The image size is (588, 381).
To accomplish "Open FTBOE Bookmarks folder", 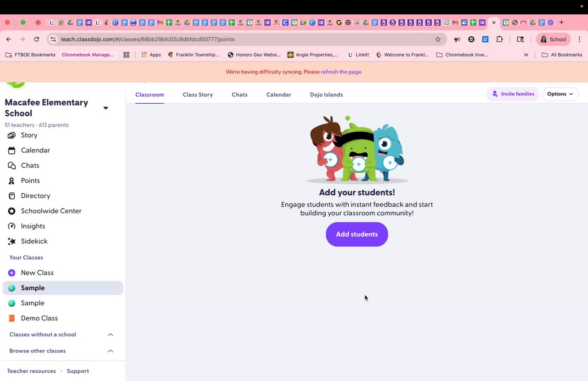I will coord(30,55).
